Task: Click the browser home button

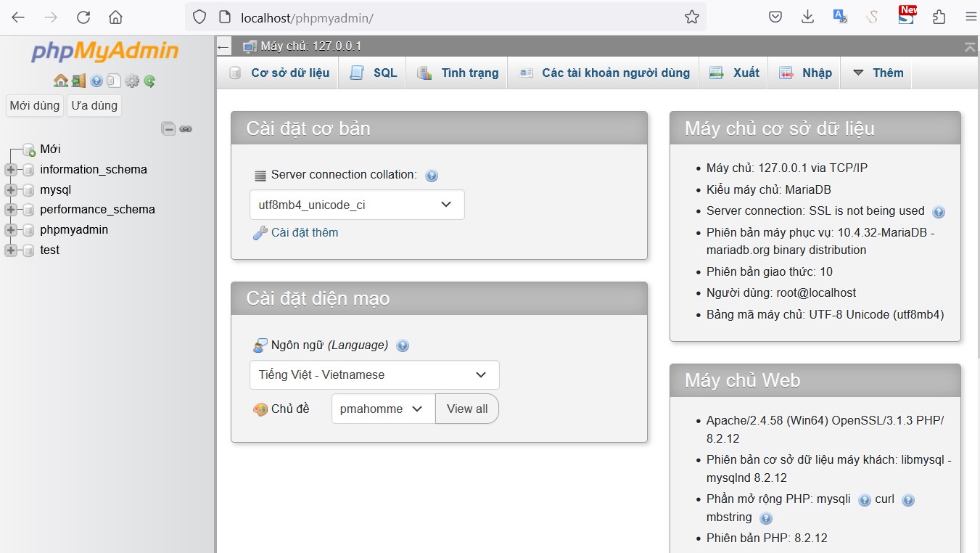Action: coord(115,17)
